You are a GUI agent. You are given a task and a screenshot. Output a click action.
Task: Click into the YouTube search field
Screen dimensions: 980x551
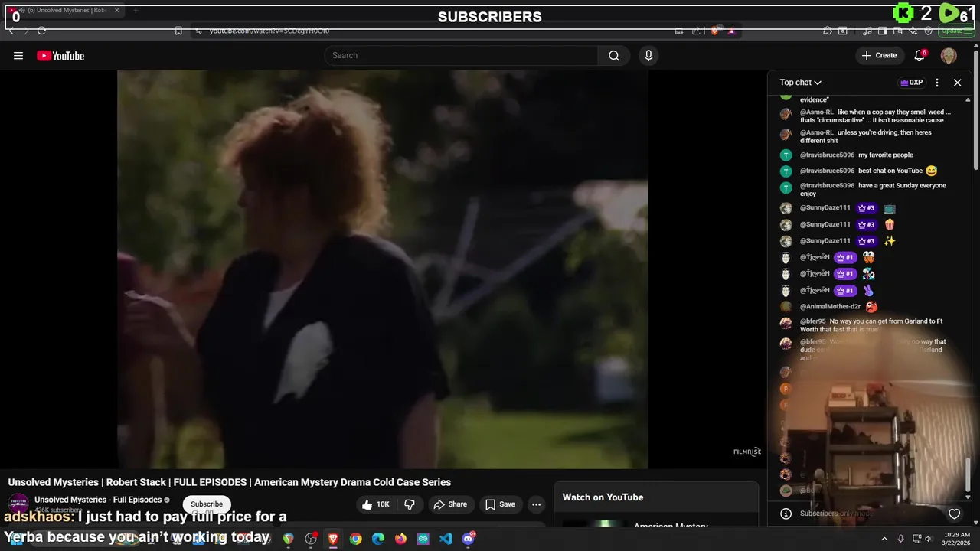click(461, 55)
